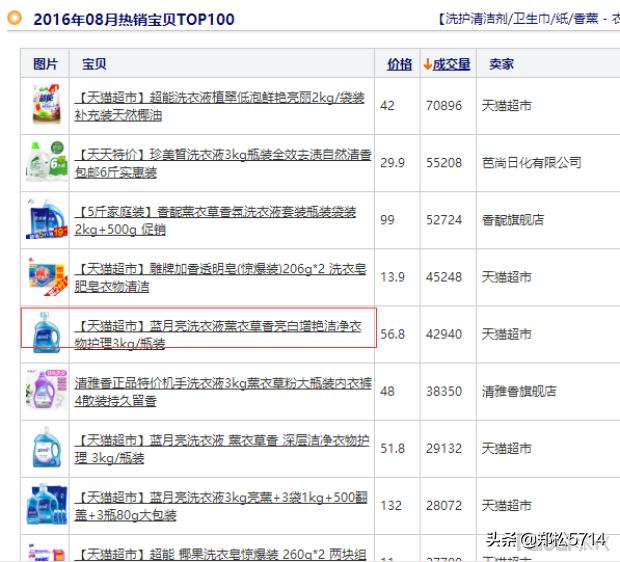The height and width of the screenshot is (562, 620).
Task: Click the sales volume cell 38350
Action: [x=444, y=391]
